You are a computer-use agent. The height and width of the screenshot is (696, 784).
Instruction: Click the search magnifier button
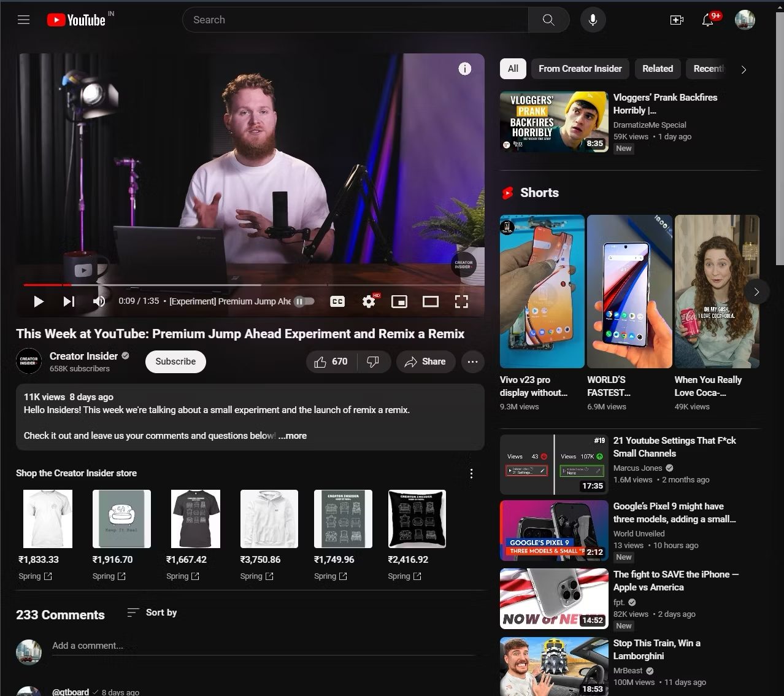[x=548, y=20]
